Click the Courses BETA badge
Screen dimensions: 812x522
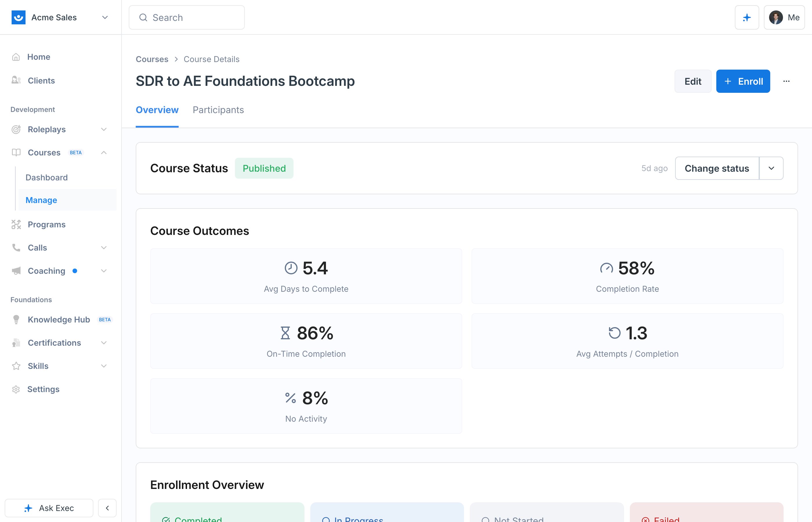click(76, 153)
